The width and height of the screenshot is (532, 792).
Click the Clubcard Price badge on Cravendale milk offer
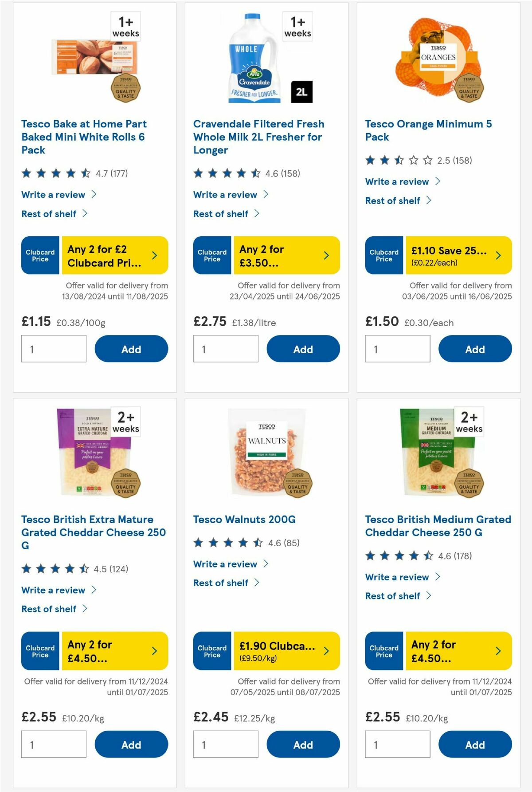pyautogui.click(x=212, y=255)
